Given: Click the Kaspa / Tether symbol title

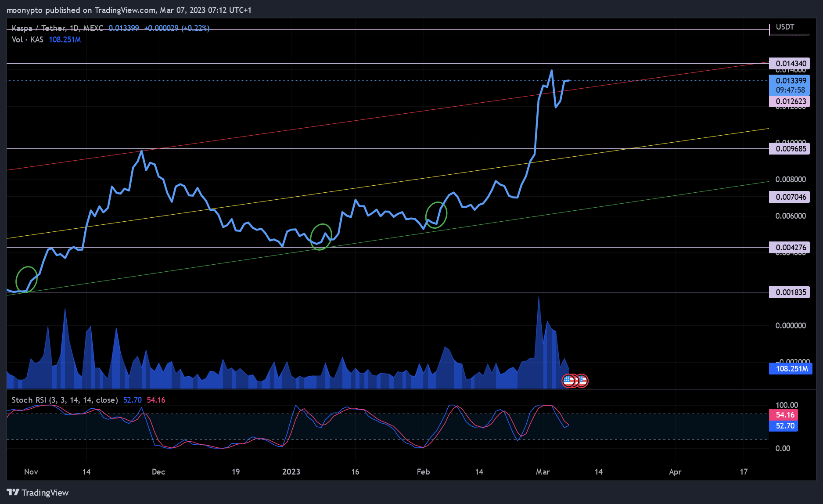Looking at the screenshot, I should pyautogui.click(x=58, y=28).
